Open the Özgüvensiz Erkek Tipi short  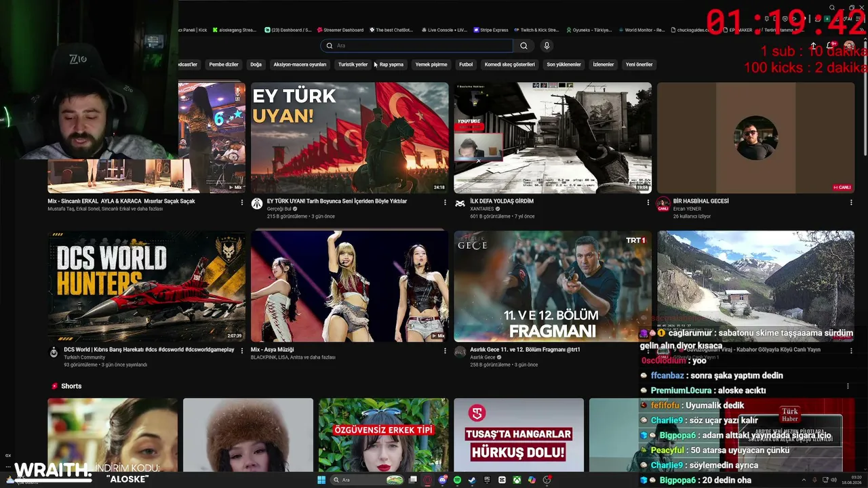384,434
